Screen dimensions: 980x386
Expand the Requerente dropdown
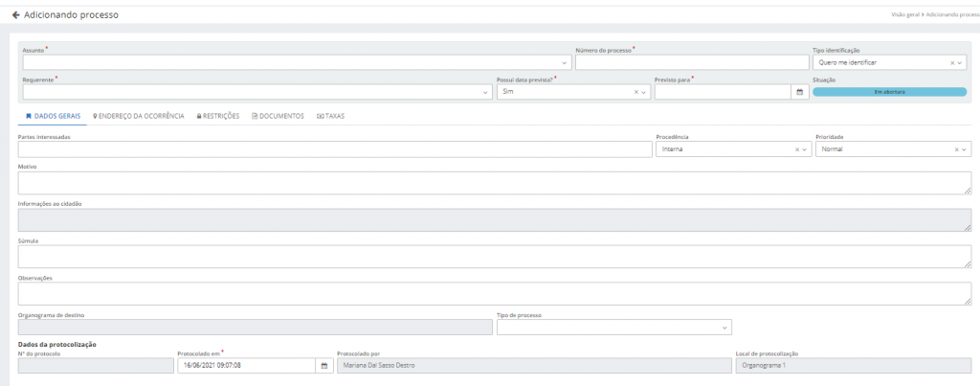pos(485,92)
